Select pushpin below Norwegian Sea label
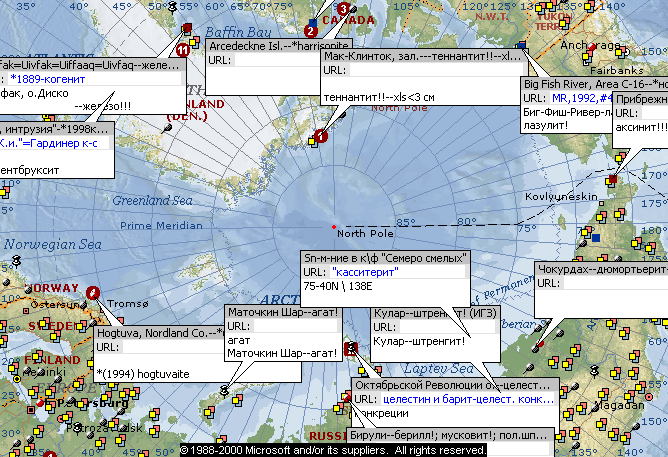 pos(16,260)
